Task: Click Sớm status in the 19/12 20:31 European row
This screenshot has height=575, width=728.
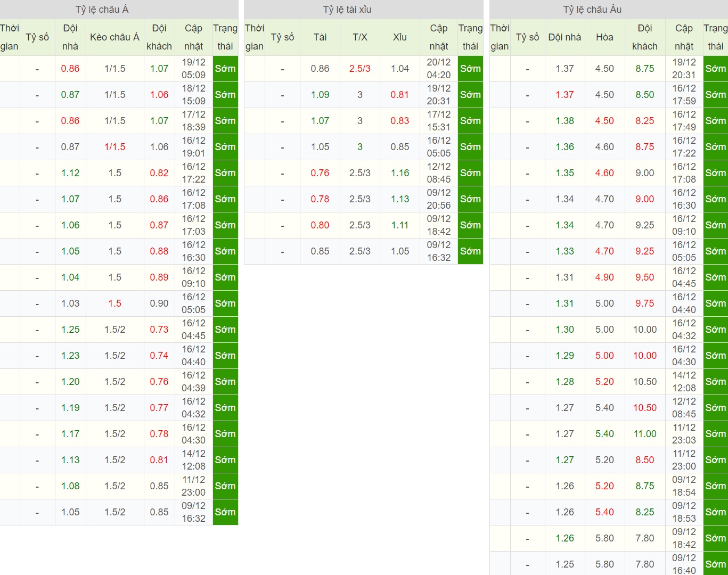Action: 715,69
